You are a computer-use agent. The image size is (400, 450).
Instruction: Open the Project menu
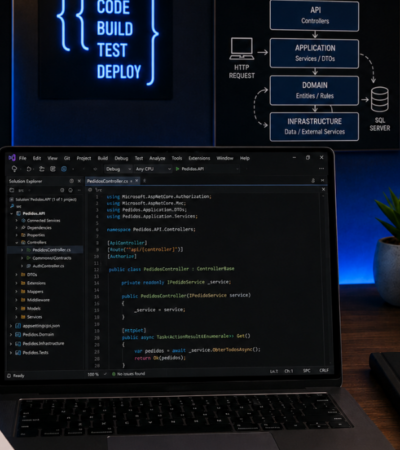[x=84, y=158]
